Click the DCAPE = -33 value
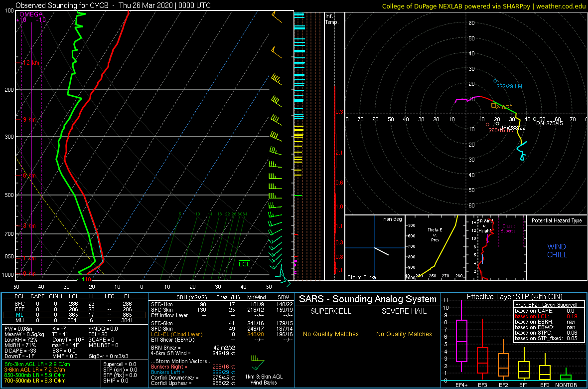 21,350
